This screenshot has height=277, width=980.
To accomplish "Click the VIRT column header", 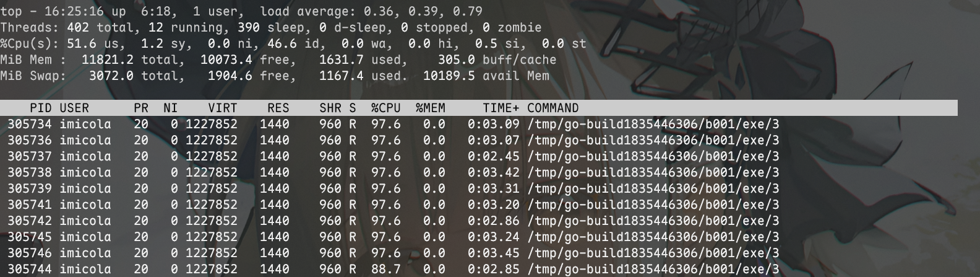I will pyautogui.click(x=222, y=108).
